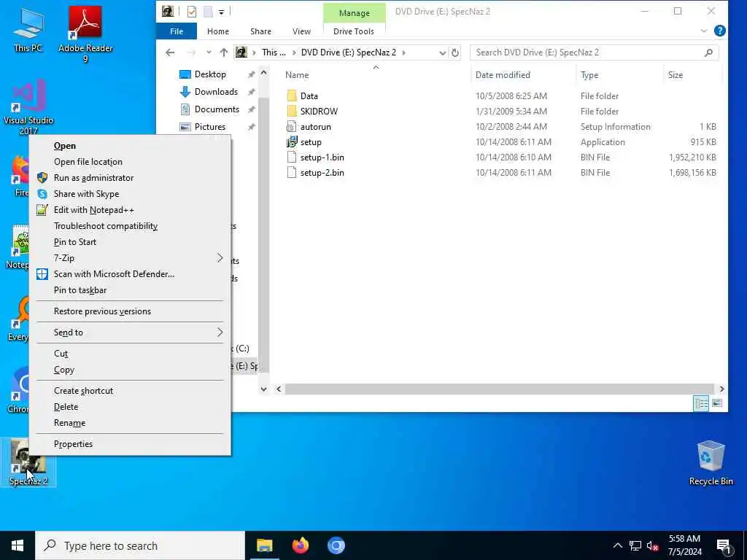This screenshot has width=747, height=560.
Task: Click the muted volume tray icon
Action: click(652, 545)
